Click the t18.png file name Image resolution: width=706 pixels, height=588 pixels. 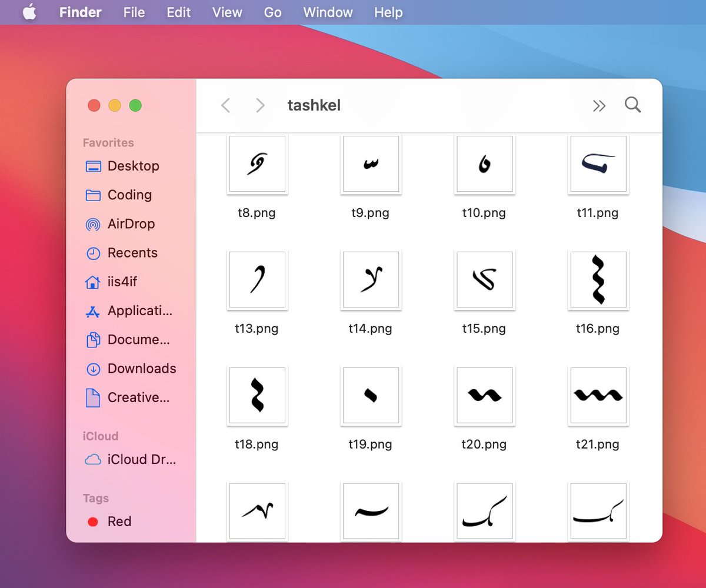257,445
